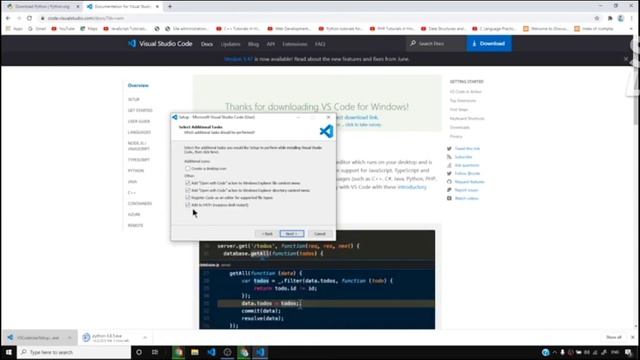Image resolution: width=640 pixels, height=360 pixels.
Task: Open a new browser tab with plus icon
Action: pos(170,7)
